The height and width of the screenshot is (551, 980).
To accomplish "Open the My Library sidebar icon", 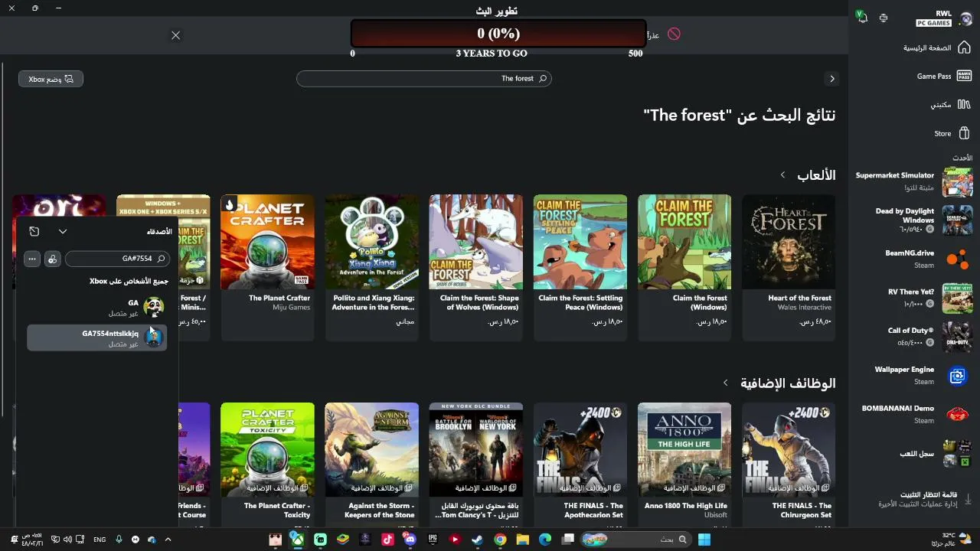I will pos(964,104).
